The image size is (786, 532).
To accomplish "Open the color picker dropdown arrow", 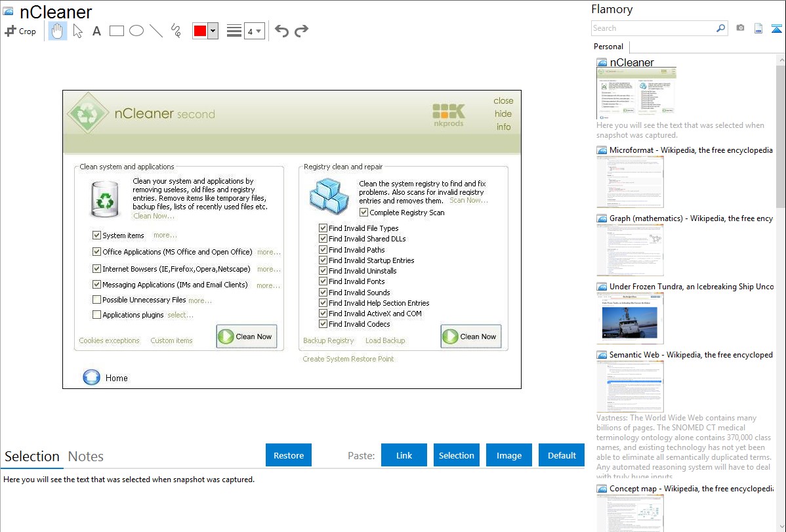I will pyautogui.click(x=213, y=31).
